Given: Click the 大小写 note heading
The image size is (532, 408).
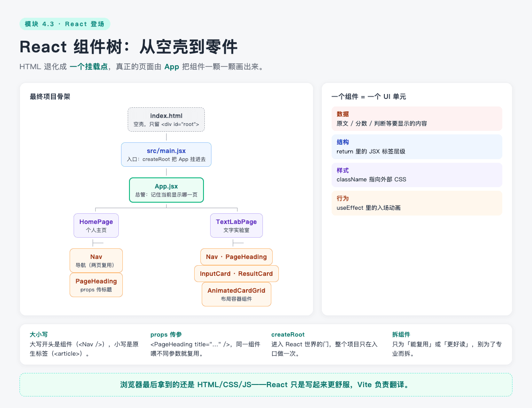Looking at the screenshot, I should point(39,334).
